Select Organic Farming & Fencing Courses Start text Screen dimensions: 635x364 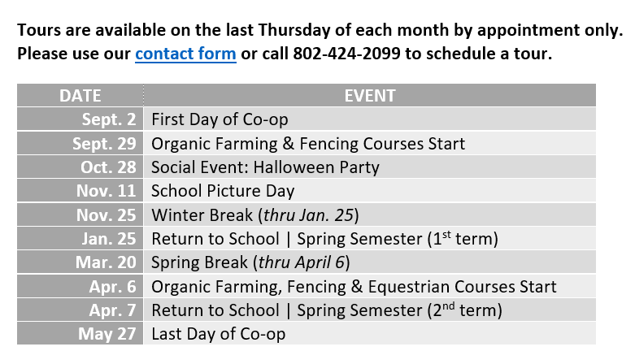coord(308,144)
